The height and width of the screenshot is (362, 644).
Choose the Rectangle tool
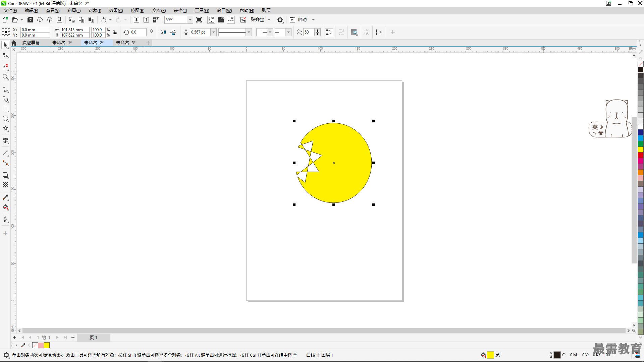pyautogui.click(x=5, y=109)
